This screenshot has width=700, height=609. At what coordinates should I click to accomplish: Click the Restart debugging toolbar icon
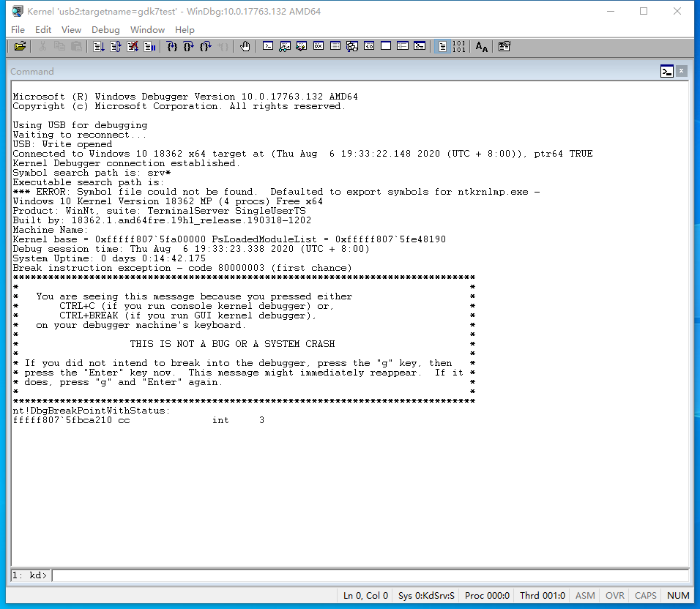pyautogui.click(x=116, y=46)
